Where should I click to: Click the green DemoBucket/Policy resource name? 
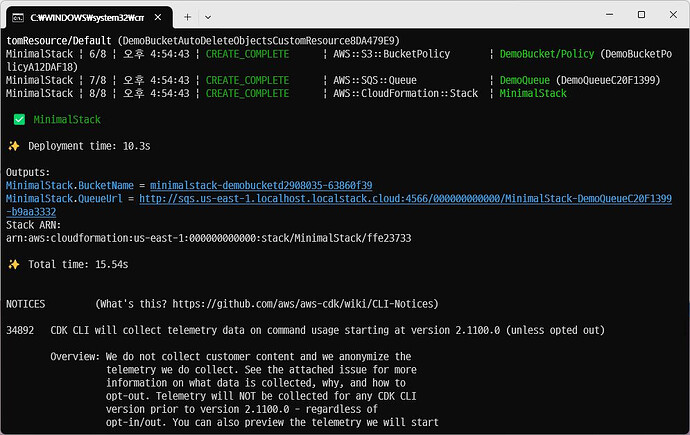point(545,54)
